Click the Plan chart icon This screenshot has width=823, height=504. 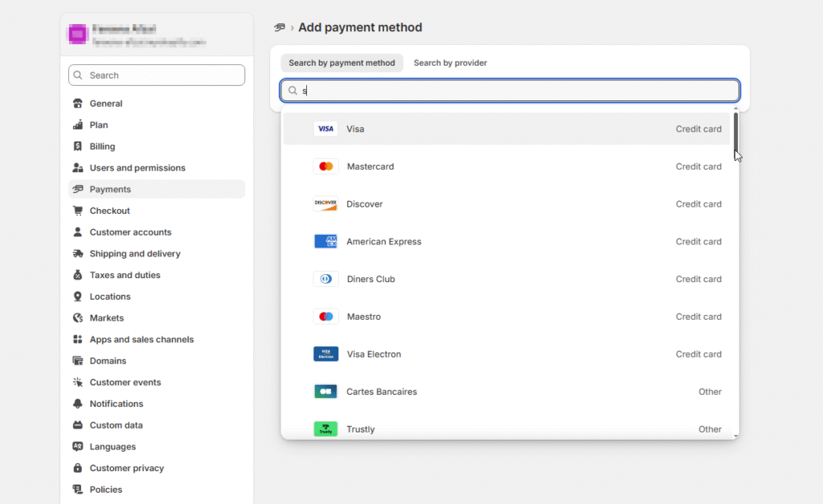click(78, 125)
